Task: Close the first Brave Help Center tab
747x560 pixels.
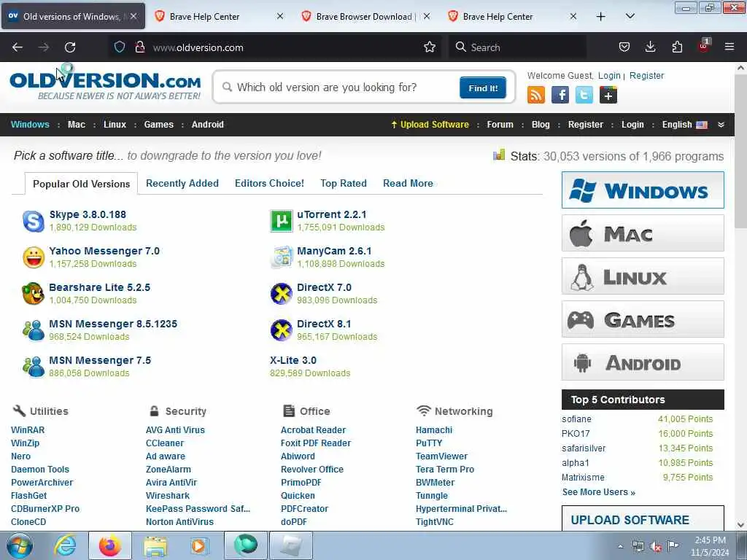Action: click(280, 16)
